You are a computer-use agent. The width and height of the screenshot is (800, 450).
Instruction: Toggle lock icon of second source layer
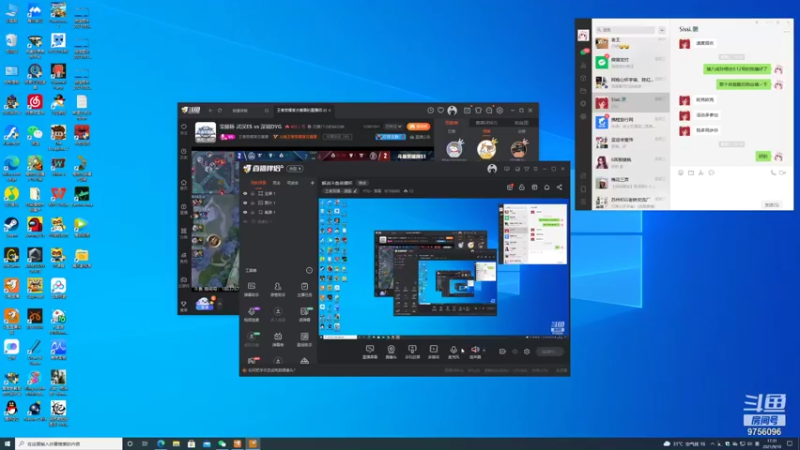pyautogui.click(x=253, y=203)
